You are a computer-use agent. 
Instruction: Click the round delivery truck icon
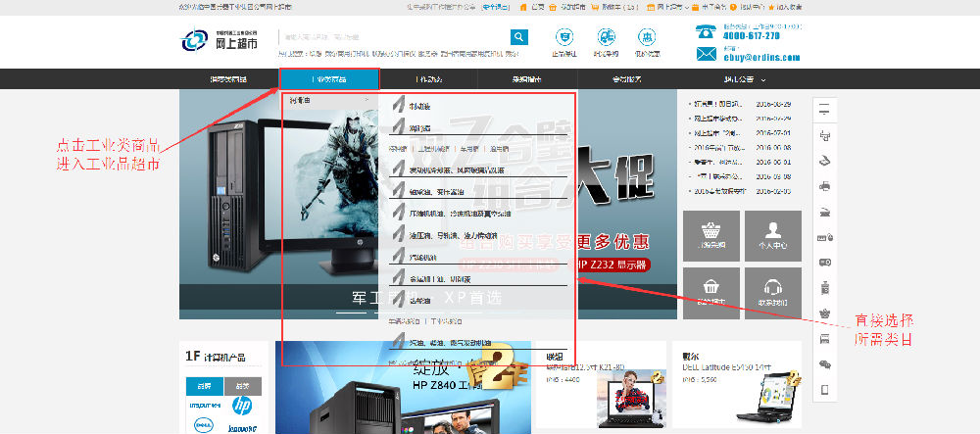606,36
